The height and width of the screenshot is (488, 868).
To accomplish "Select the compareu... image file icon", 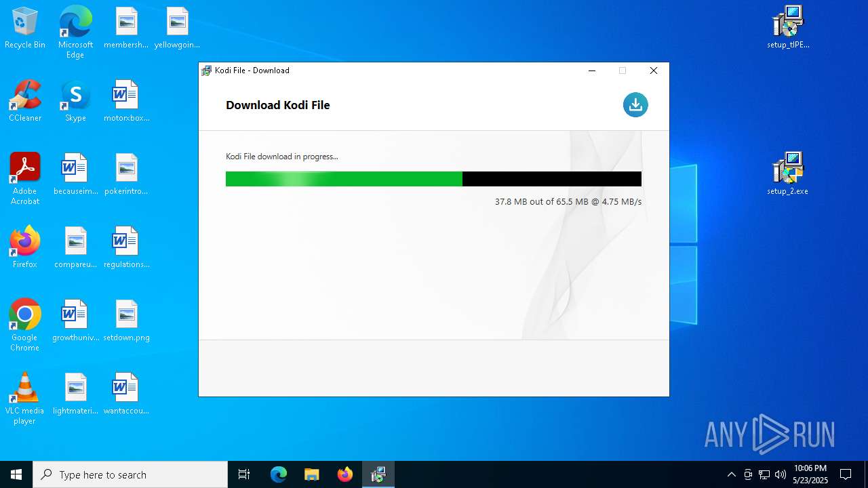I will (75, 248).
